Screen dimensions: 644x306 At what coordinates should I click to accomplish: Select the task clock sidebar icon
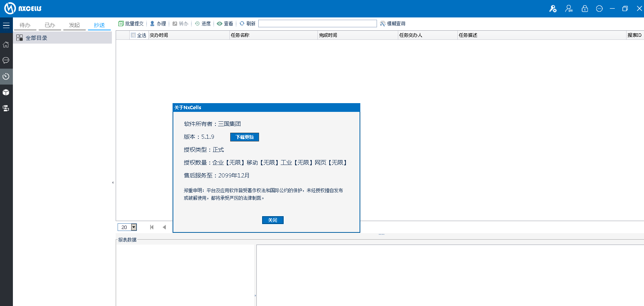(x=6, y=77)
